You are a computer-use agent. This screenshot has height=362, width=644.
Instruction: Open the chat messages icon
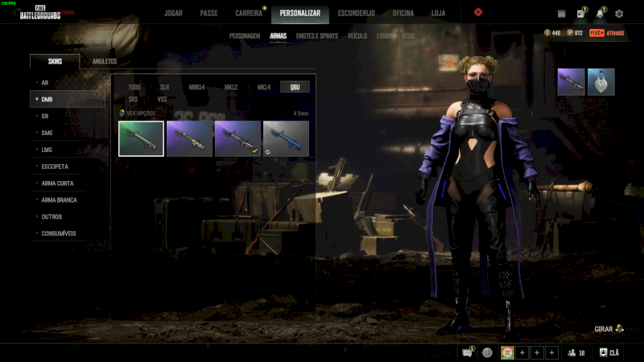468,352
